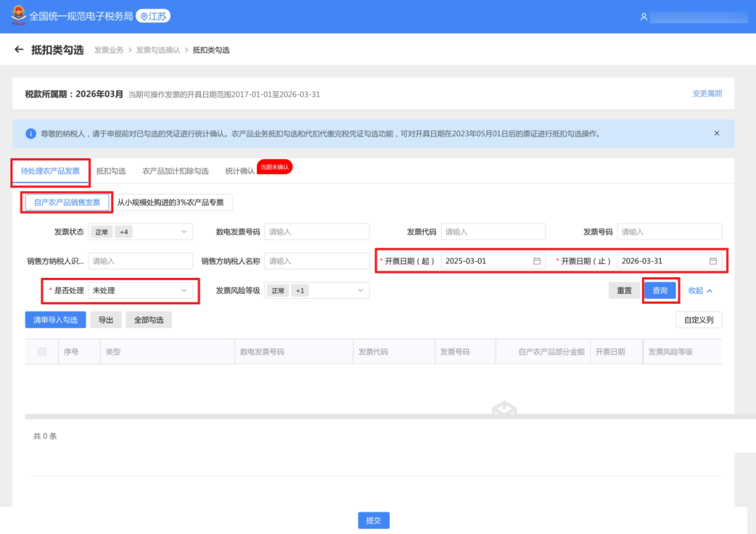Screen dimensions: 756x534
Task: Switch to 待处理农产品发票 tab
Action: point(50,171)
